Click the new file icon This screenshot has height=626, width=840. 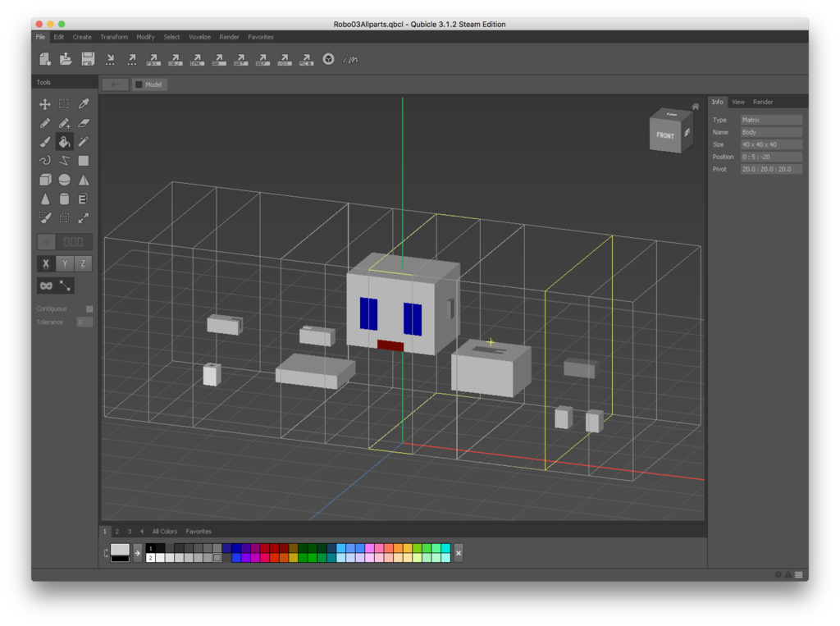tap(45, 59)
